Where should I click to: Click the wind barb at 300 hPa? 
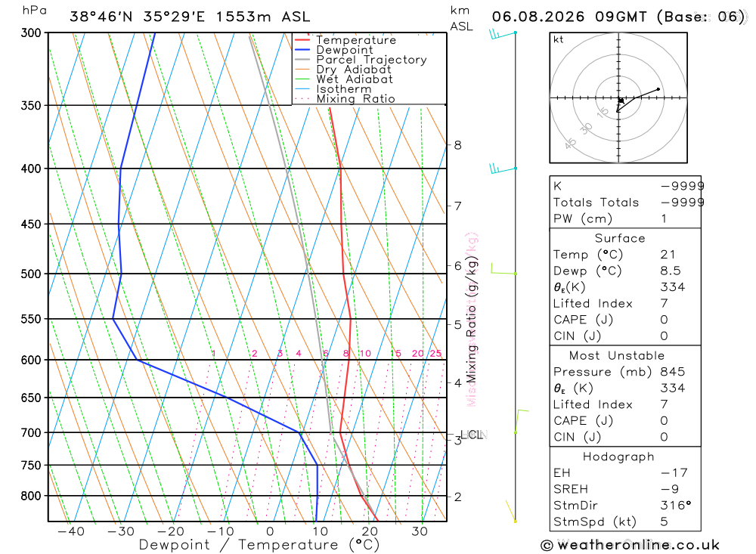pos(503,34)
